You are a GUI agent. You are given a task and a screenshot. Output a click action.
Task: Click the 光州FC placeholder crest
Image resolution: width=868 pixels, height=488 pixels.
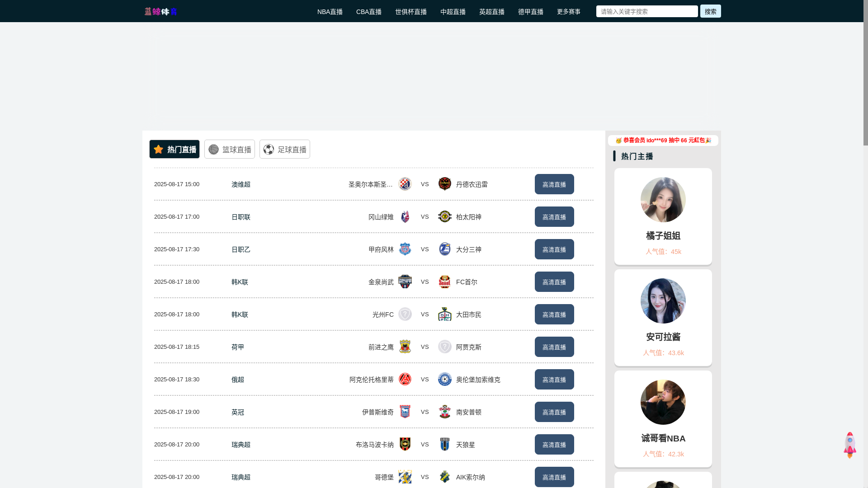[x=405, y=314]
